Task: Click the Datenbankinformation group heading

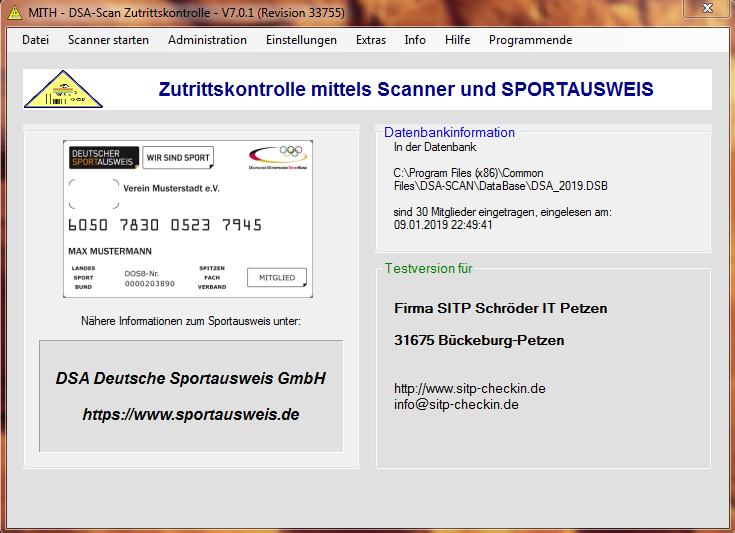Action: click(x=449, y=132)
